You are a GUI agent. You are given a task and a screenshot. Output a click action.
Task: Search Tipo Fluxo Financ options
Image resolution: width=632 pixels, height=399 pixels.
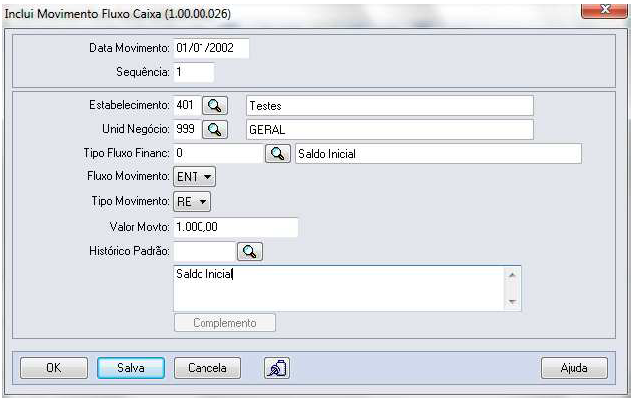277,154
